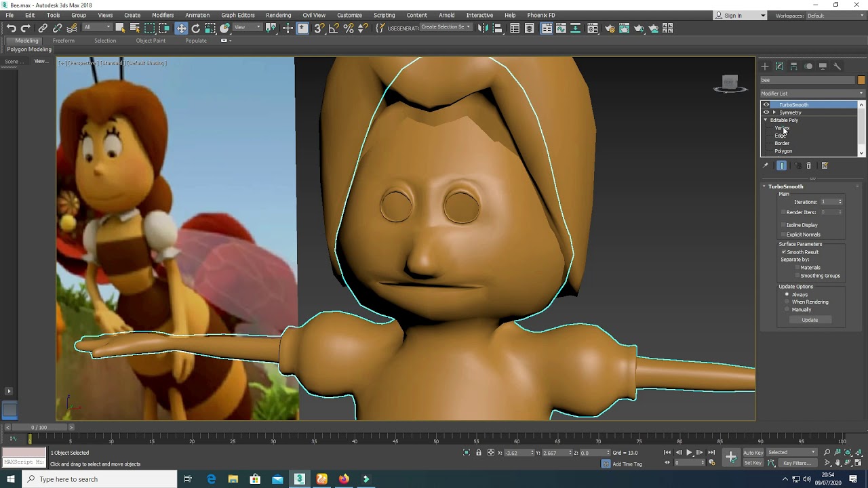868x488 pixels.
Task: Select Manually update option
Action: click(x=787, y=309)
